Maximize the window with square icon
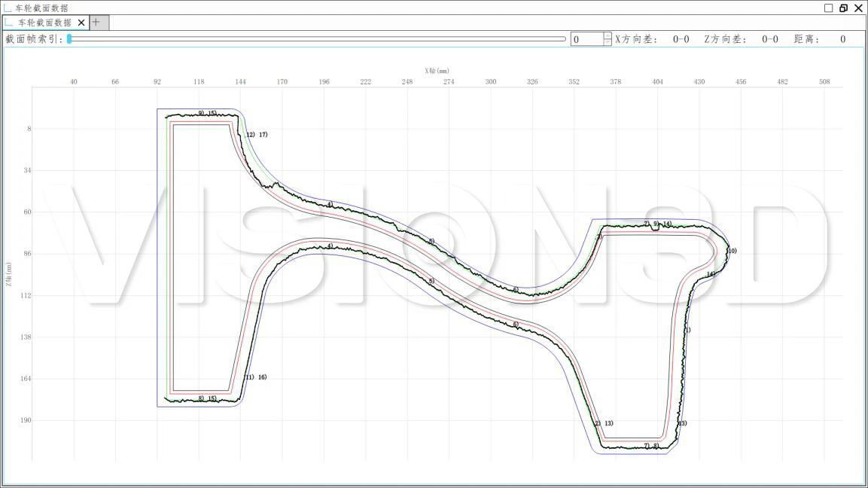The height and width of the screenshot is (488, 868). pyautogui.click(x=829, y=8)
